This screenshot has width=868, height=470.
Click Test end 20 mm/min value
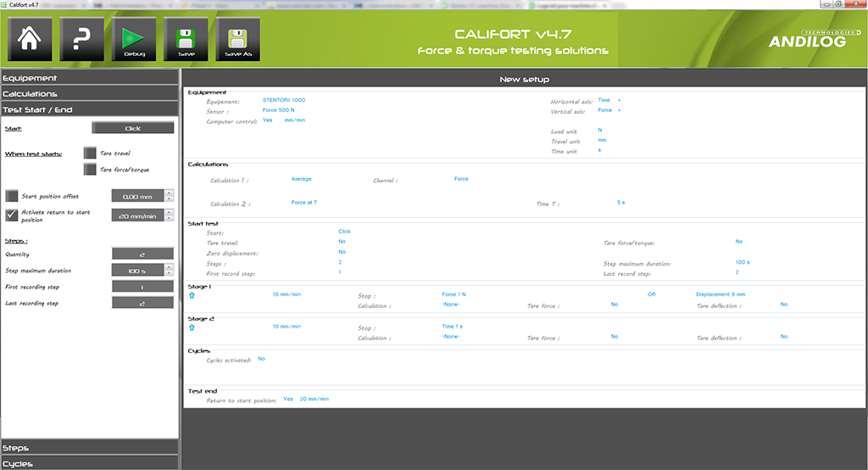tap(314, 399)
